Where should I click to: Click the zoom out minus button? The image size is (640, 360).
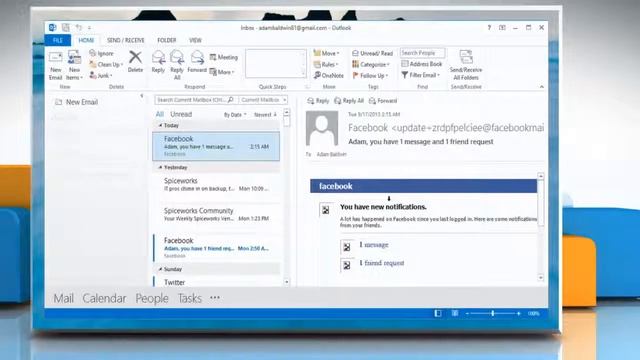point(467,313)
